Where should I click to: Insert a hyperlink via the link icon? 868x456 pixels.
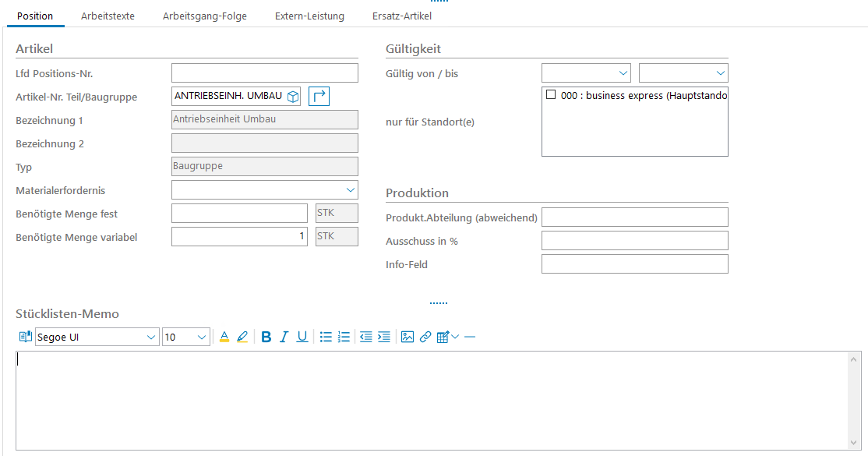(x=425, y=337)
